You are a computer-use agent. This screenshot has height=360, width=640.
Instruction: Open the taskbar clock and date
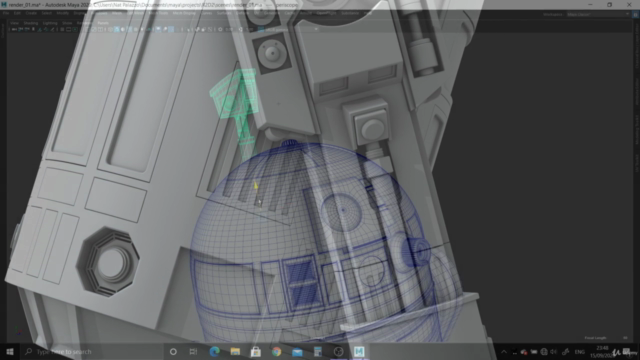[602, 352]
